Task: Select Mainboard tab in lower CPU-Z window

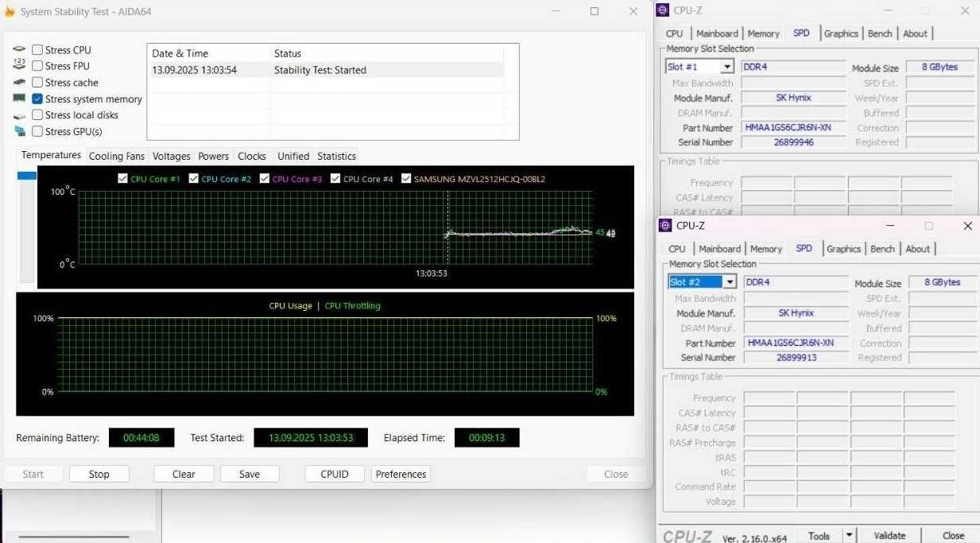Action: pyautogui.click(x=720, y=249)
